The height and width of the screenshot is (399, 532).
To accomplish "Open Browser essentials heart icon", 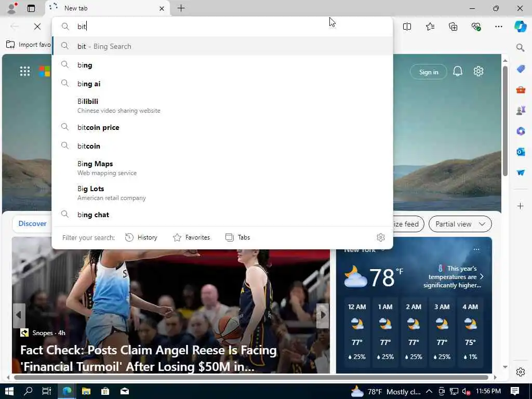I will point(476,26).
